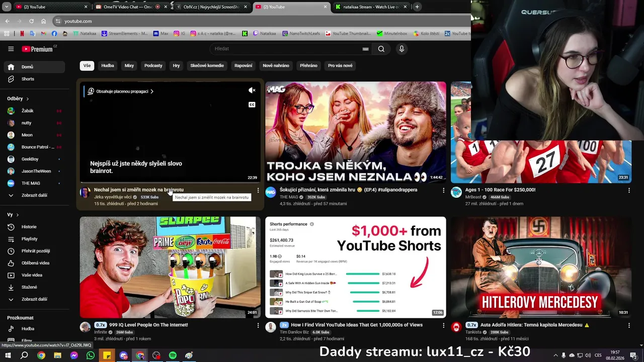Open Přehrát později in the sidebar

click(x=34, y=251)
